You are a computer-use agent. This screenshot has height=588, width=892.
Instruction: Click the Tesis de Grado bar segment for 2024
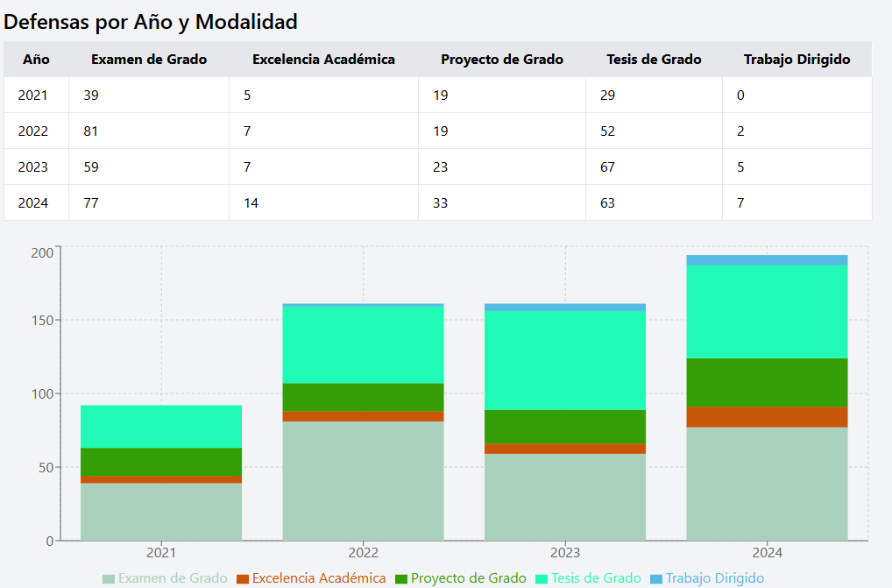(767, 312)
